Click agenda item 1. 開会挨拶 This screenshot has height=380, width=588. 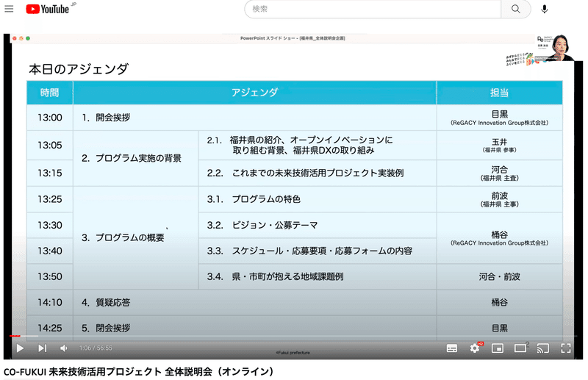(106, 118)
